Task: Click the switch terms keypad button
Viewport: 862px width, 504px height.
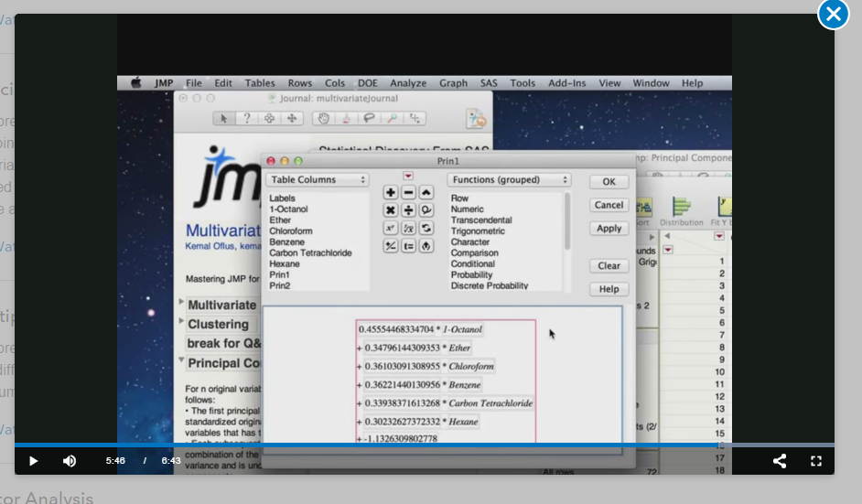Action: coord(426,228)
